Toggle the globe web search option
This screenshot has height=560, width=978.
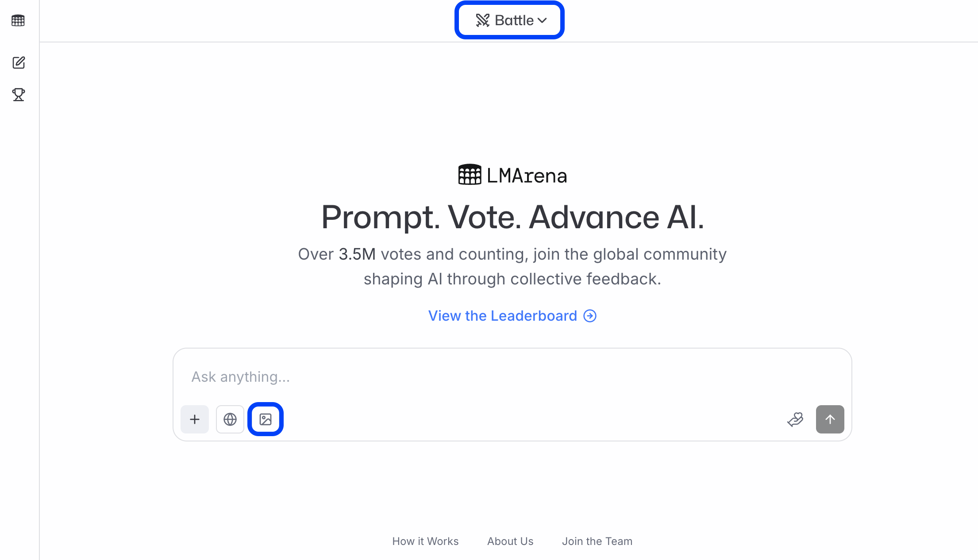coord(230,419)
